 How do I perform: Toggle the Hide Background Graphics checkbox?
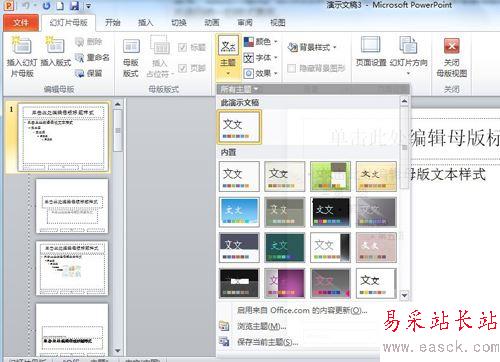coord(292,68)
